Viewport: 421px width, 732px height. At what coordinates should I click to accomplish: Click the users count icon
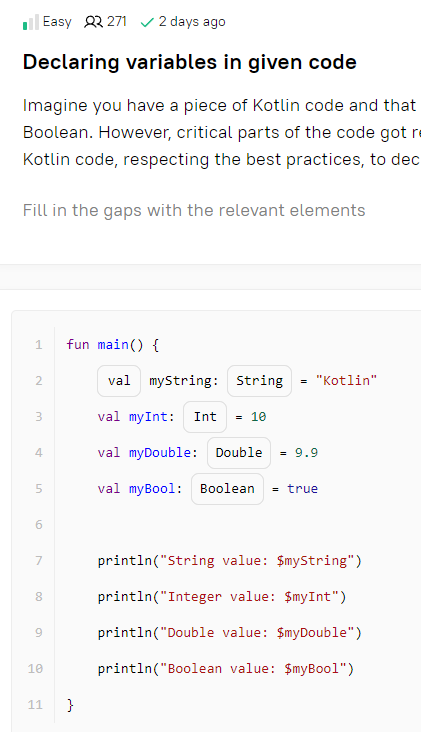[x=93, y=22]
